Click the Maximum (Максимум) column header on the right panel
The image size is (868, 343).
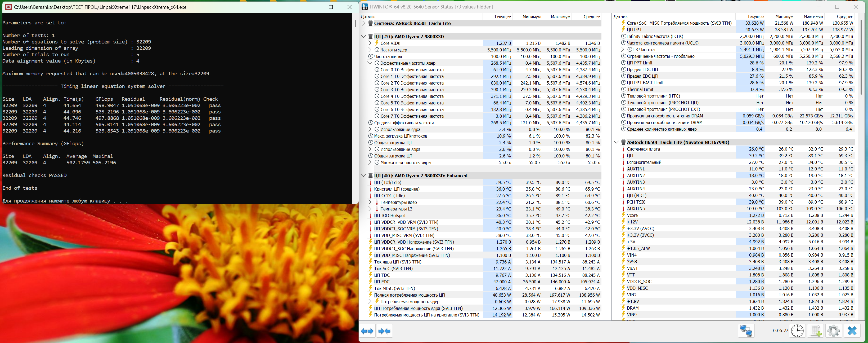coord(813,16)
